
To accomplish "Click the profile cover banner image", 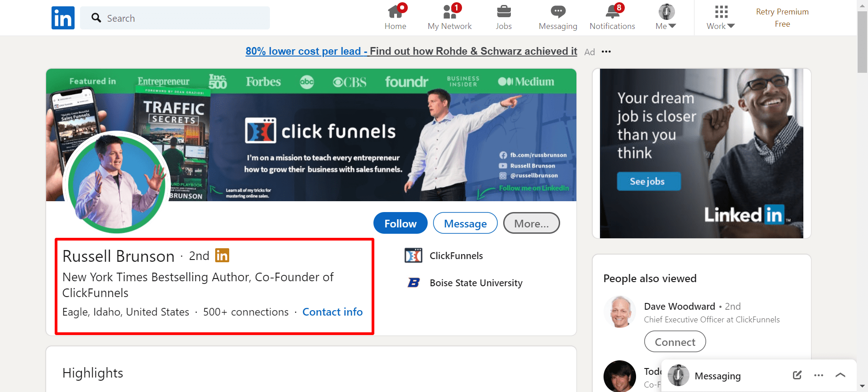I will pos(311,135).
